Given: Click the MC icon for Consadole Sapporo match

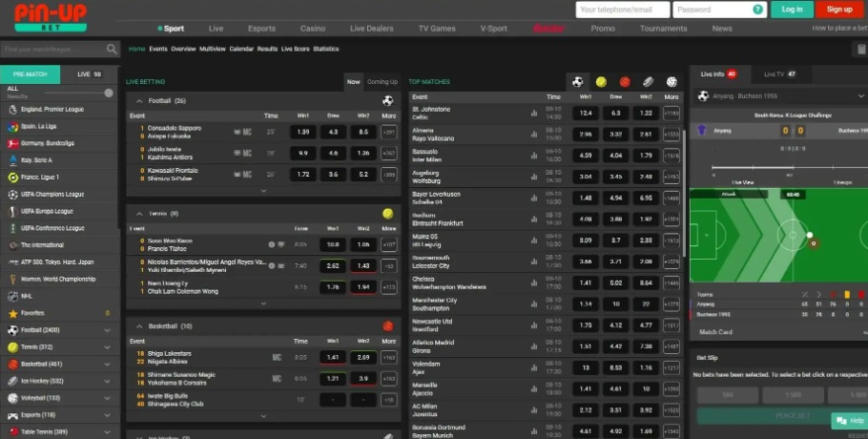Looking at the screenshot, I should coord(247,133).
